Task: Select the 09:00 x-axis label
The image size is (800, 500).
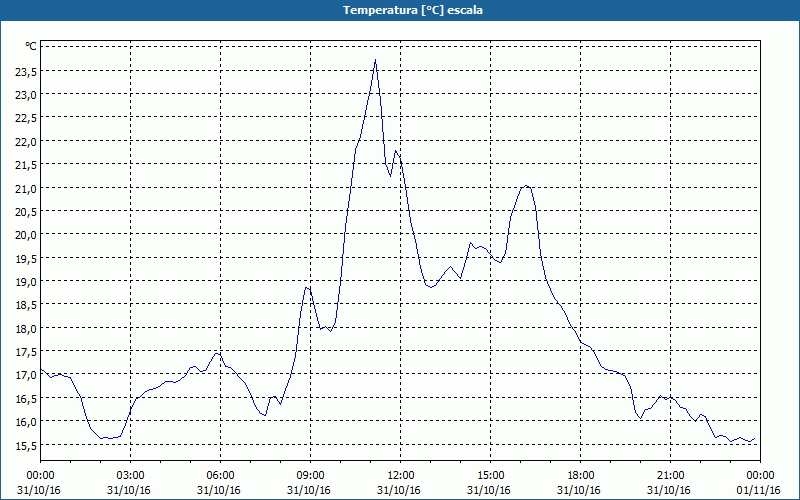Action: point(310,476)
